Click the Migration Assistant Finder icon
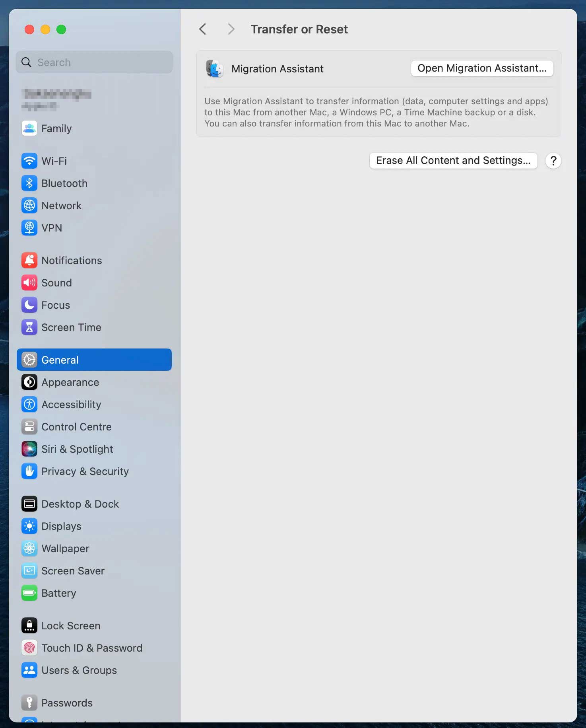The image size is (586, 728). click(215, 69)
